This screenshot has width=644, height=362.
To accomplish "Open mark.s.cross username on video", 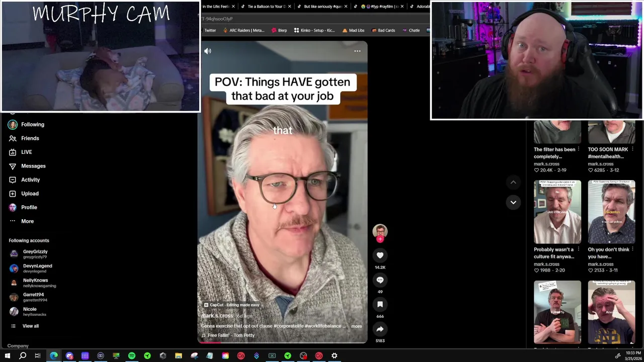I will point(217,316).
